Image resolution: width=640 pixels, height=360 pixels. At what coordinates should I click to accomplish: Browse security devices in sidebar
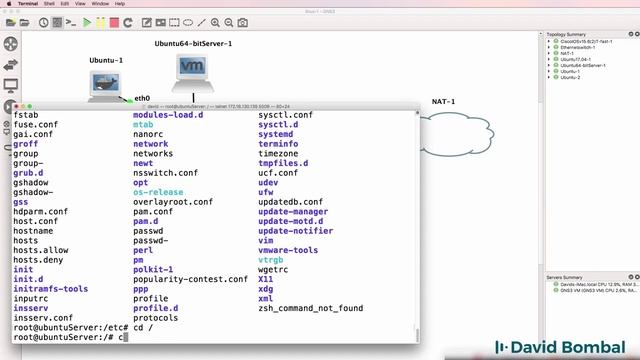tap(9, 107)
